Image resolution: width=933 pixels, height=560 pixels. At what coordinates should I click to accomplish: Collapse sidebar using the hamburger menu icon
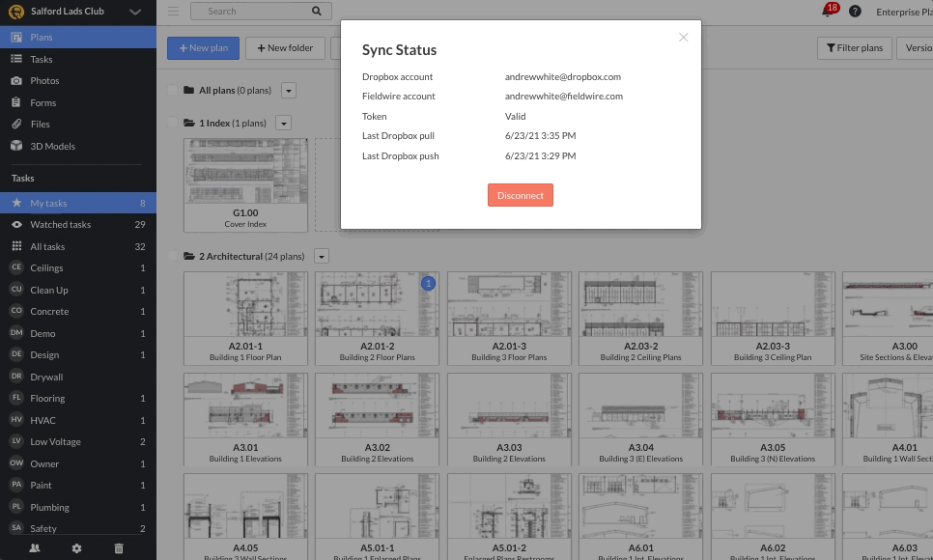(x=173, y=12)
